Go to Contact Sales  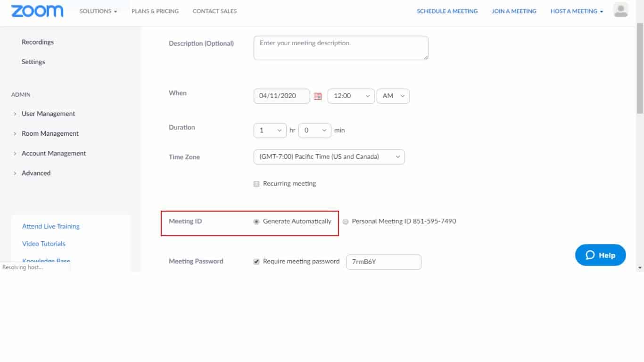click(x=215, y=11)
